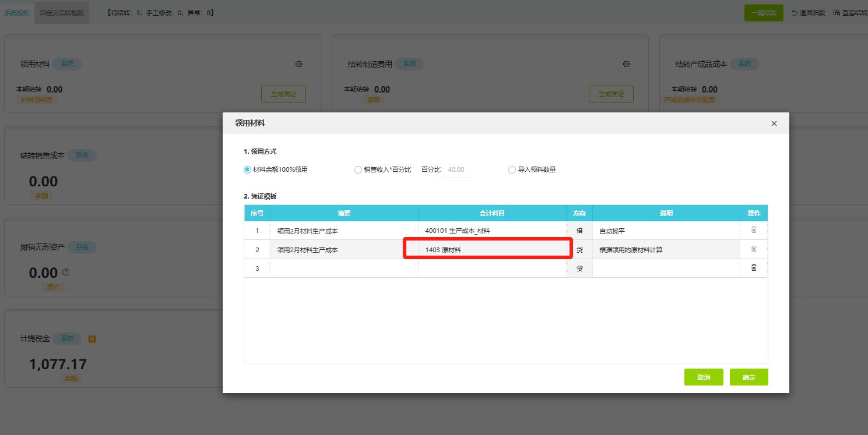The width and height of the screenshot is (868, 435).
Task: Click the 确定 button
Action: [x=748, y=377]
